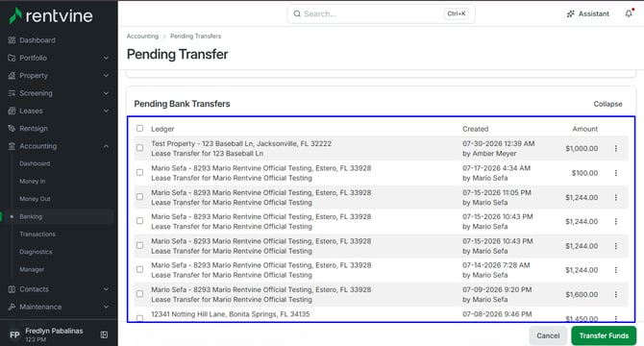
Task: Expand the Maintenance menu chevron
Action: click(106, 307)
